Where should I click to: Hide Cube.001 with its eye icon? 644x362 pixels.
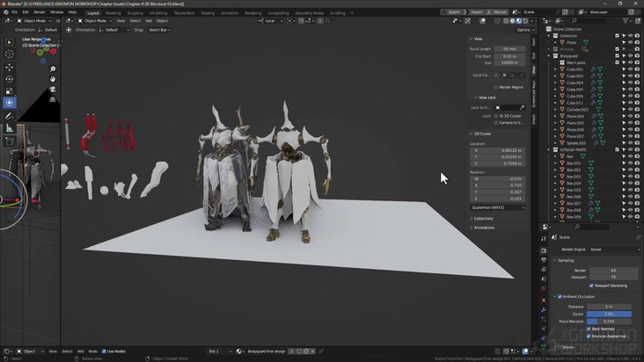(x=631, y=69)
